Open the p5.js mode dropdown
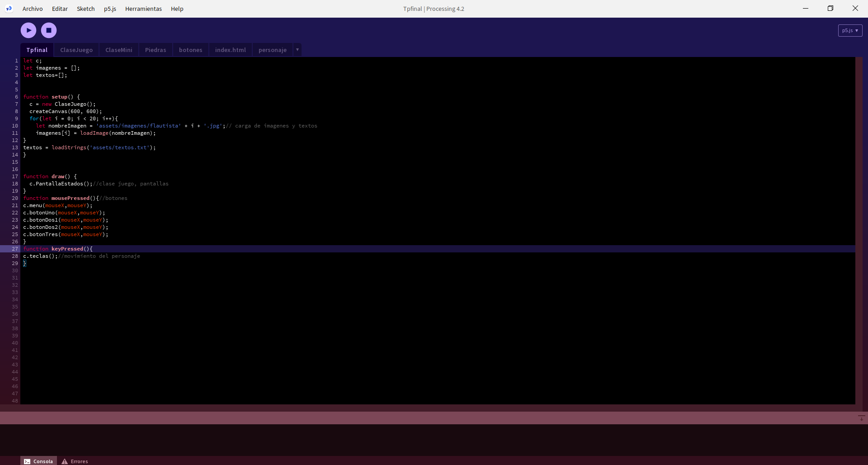 pos(850,30)
